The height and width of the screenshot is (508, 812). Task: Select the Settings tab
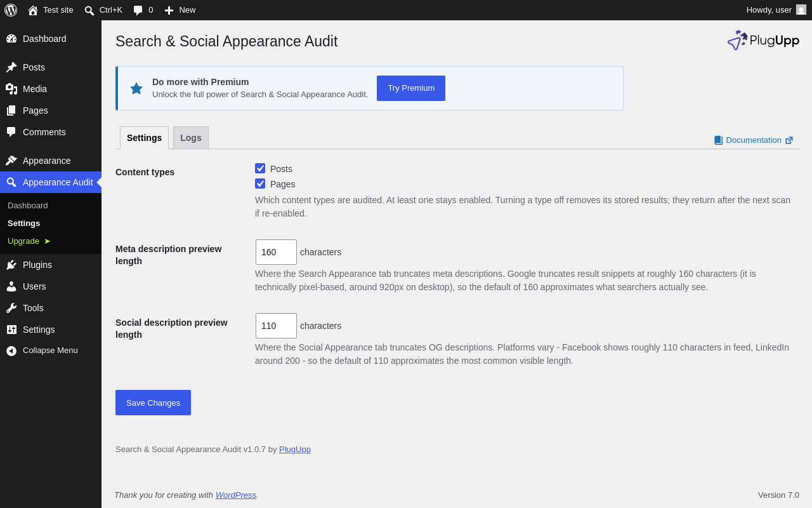point(144,138)
